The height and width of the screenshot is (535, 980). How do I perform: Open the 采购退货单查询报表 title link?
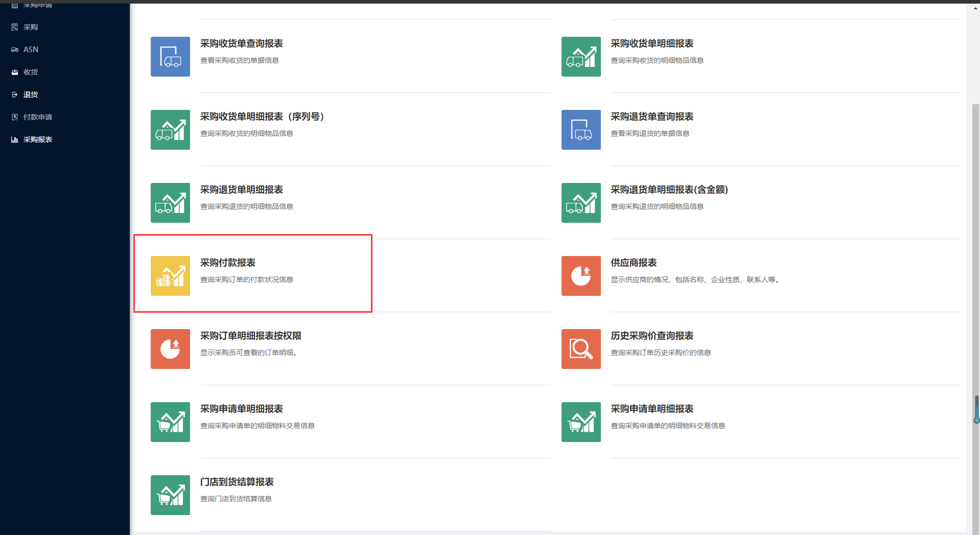(652, 117)
